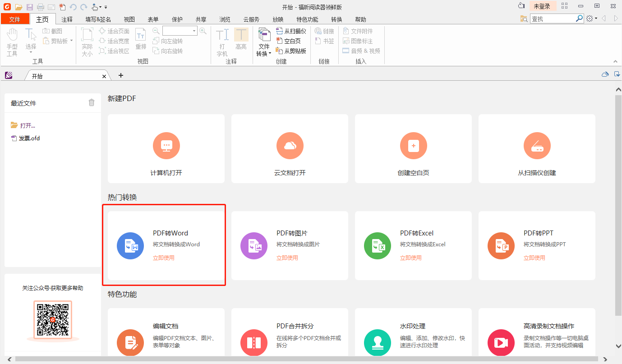The width and height of the screenshot is (622, 364).
Task: Click 立即使用 under PDF转Excel
Action: (x=411, y=258)
